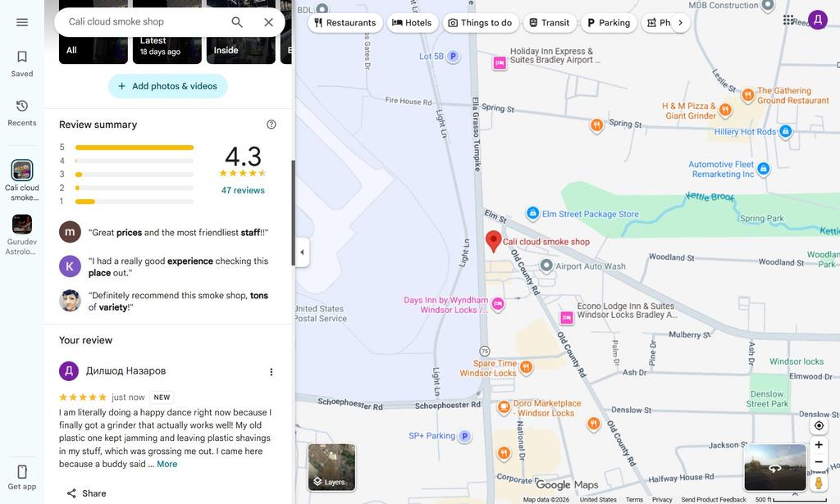Click the United States footer link
The width and height of the screenshot is (840, 504).
[x=598, y=500]
